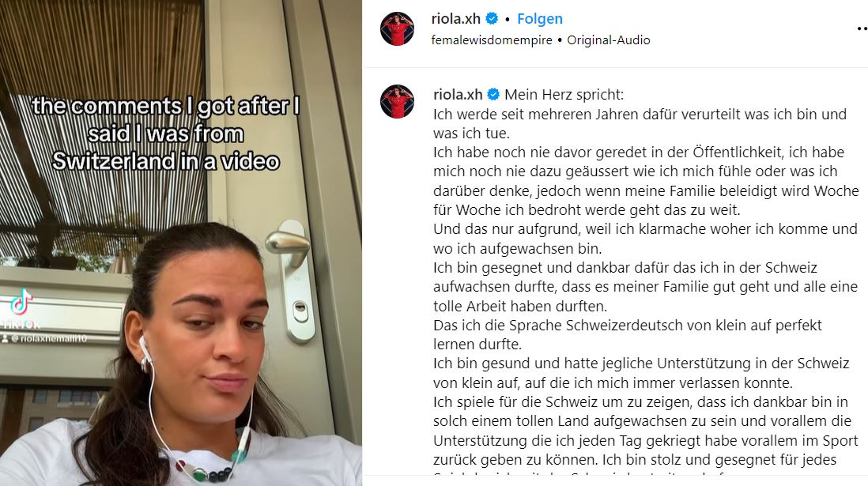Viewport: 868px width, 486px height.
Task: Click the header profile picture of riola.xh
Action: (x=397, y=28)
